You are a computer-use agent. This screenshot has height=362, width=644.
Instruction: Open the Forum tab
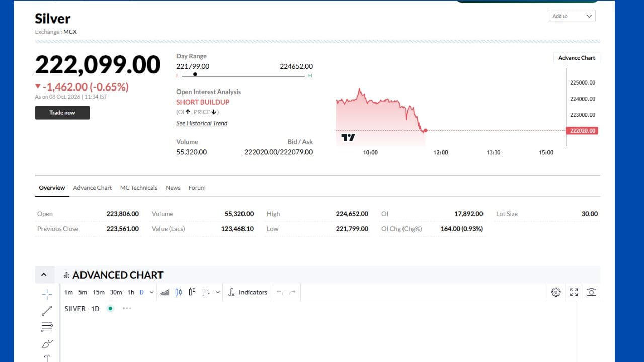tap(197, 188)
